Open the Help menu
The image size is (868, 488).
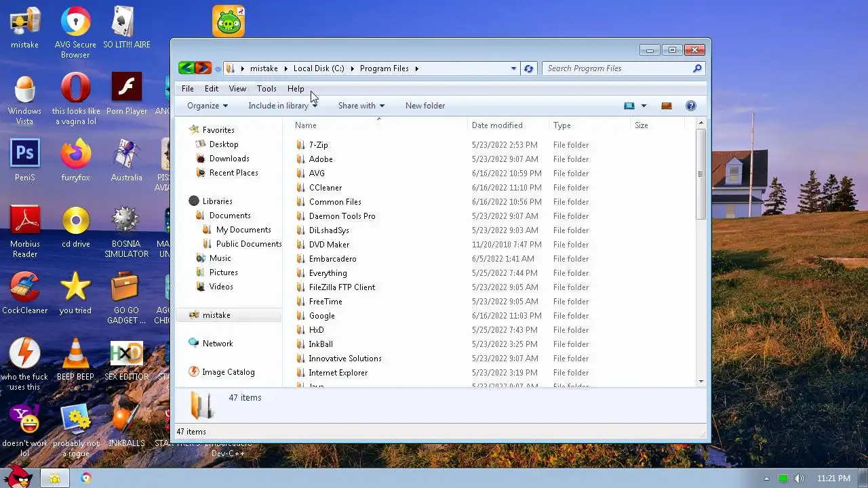pyautogui.click(x=296, y=89)
